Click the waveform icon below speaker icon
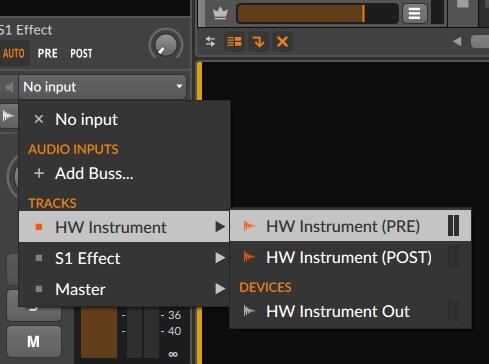 [8, 116]
